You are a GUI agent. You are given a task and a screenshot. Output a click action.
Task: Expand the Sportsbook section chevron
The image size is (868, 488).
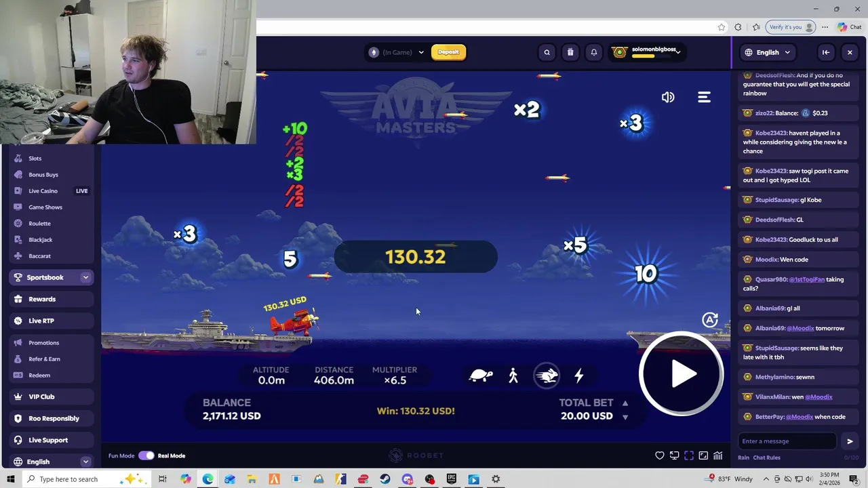click(x=85, y=277)
